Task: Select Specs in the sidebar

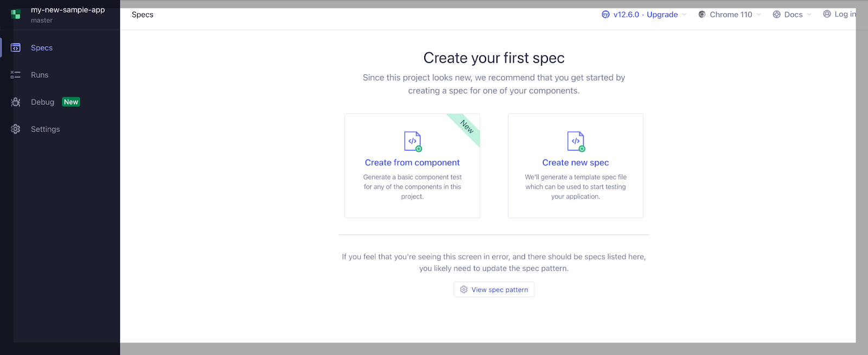Action: click(x=42, y=48)
